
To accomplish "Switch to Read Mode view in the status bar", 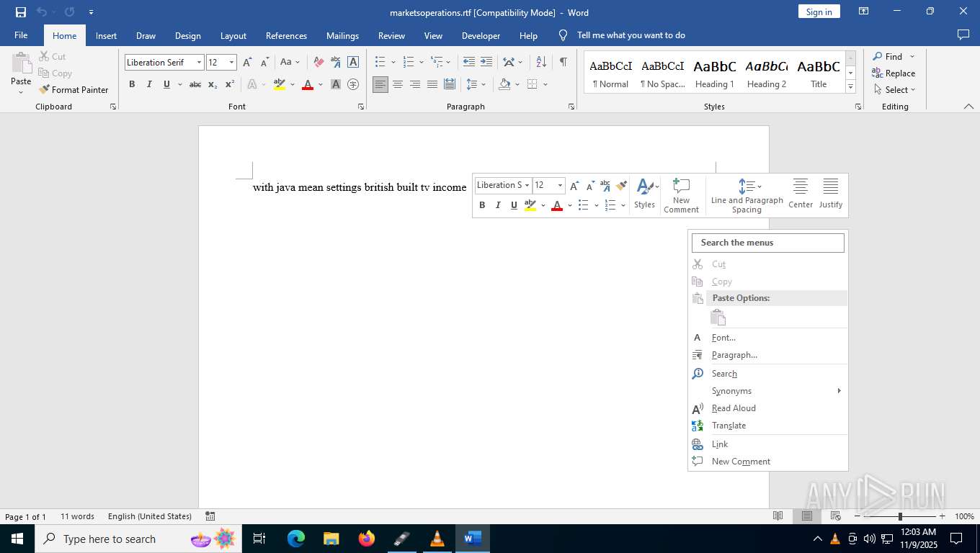I will click(x=778, y=516).
